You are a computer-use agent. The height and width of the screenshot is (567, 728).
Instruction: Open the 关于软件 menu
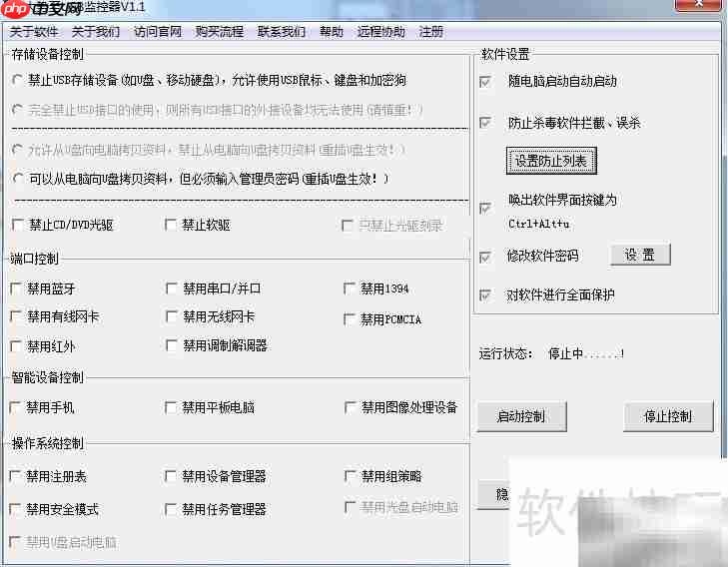[x=33, y=32]
